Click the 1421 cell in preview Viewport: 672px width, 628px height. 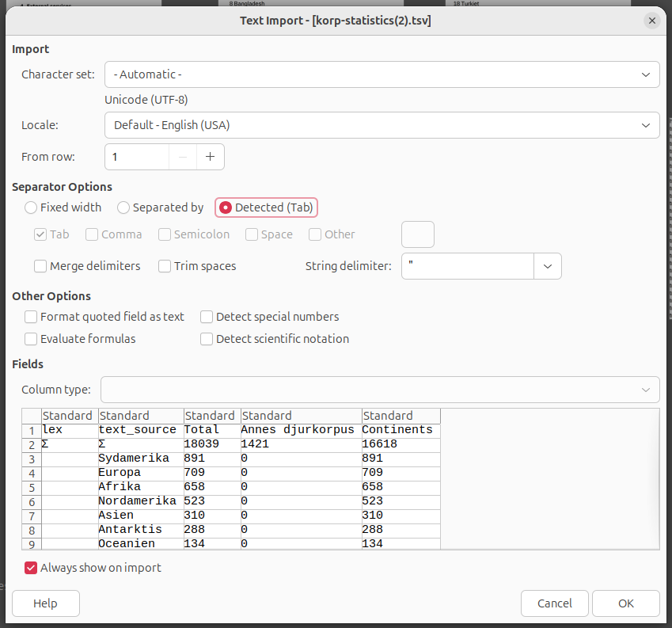302,444
